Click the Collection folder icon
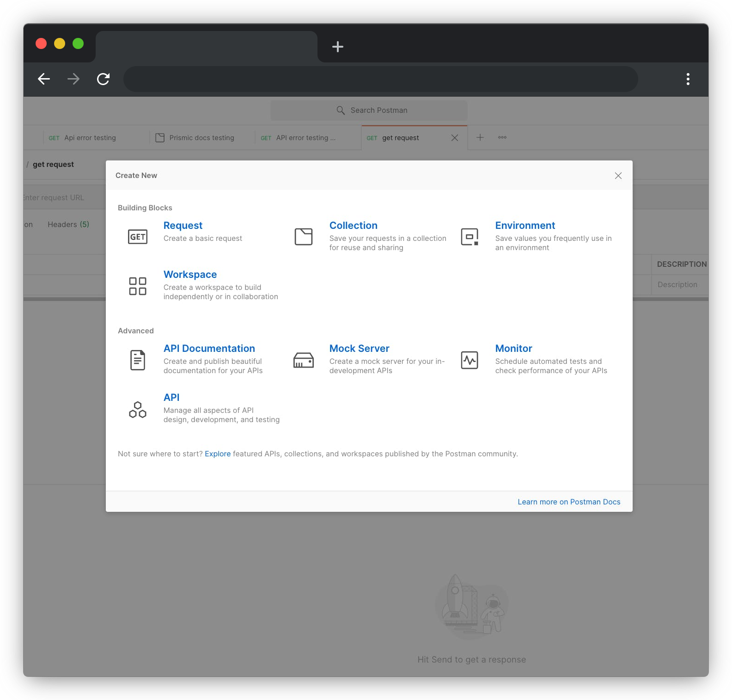The height and width of the screenshot is (700, 732). coord(304,237)
